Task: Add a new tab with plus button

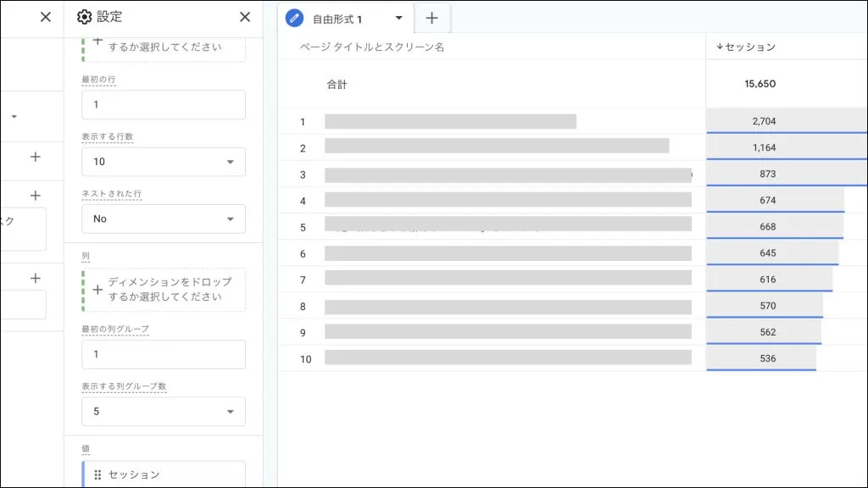Action: [431, 19]
